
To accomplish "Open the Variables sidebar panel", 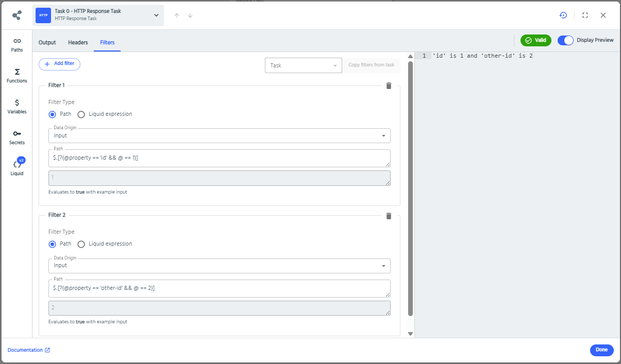I will pos(17,107).
